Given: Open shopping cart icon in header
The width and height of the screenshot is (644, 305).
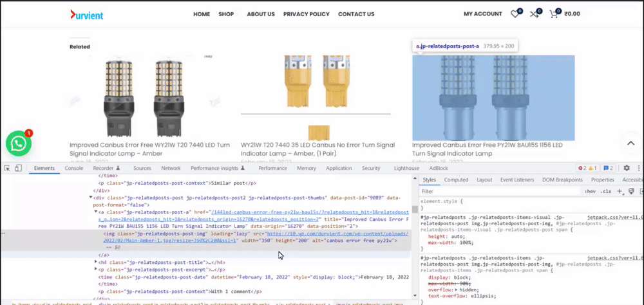Looking at the screenshot, I should [x=554, y=14].
